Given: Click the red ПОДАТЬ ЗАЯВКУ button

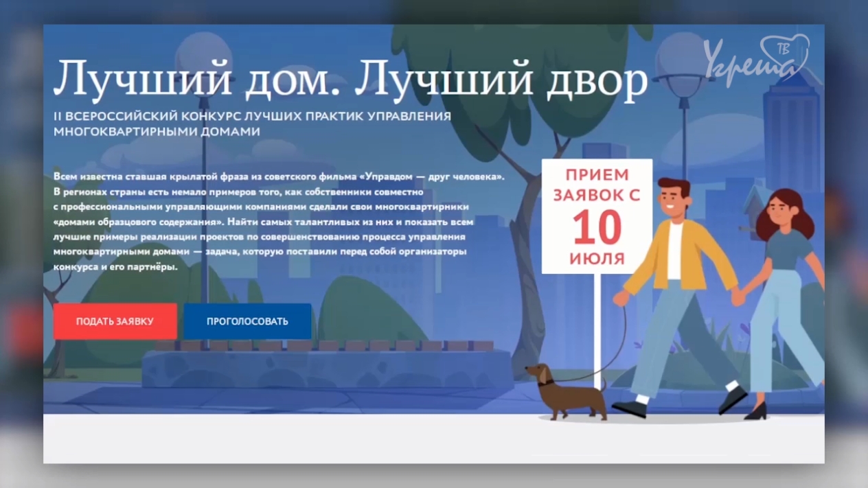Looking at the screenshot, I should (x=115, y=321).
